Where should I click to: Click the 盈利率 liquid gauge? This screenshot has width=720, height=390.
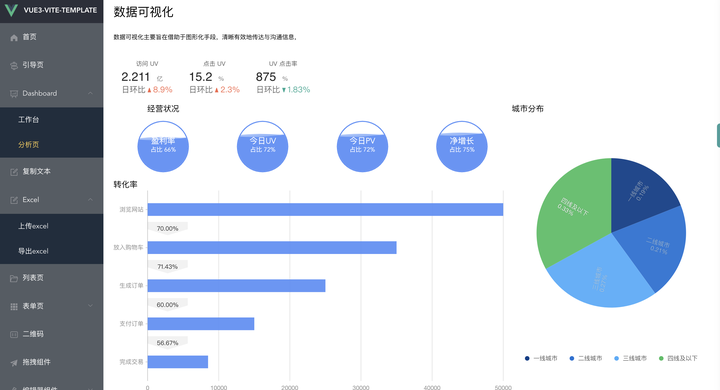tap(163, 147)
